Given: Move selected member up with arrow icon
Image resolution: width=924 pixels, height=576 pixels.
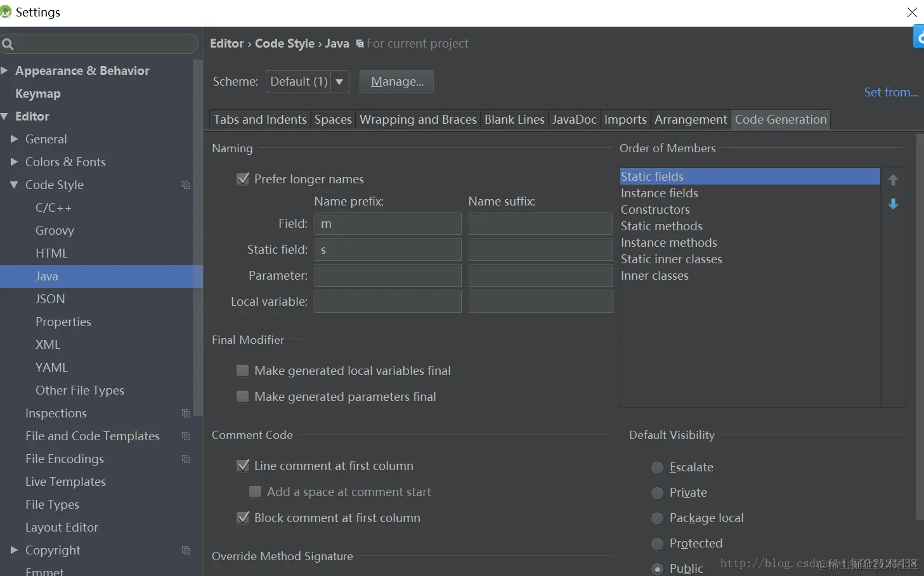Looking at the screenshot, I should (x=893, y=180).
